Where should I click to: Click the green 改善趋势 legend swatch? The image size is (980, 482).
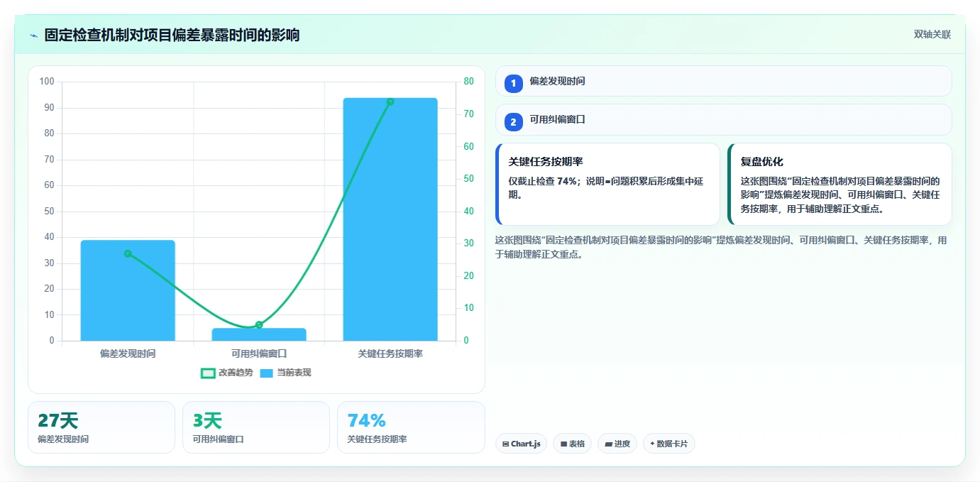pyautogui.click(x=208, y=373)
